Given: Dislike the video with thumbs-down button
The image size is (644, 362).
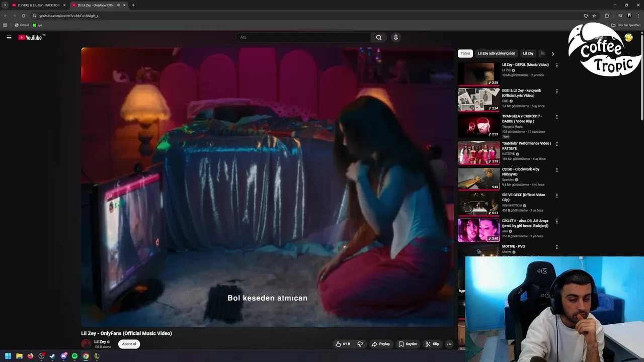Looking at the screenshot, I should (360, 344).
